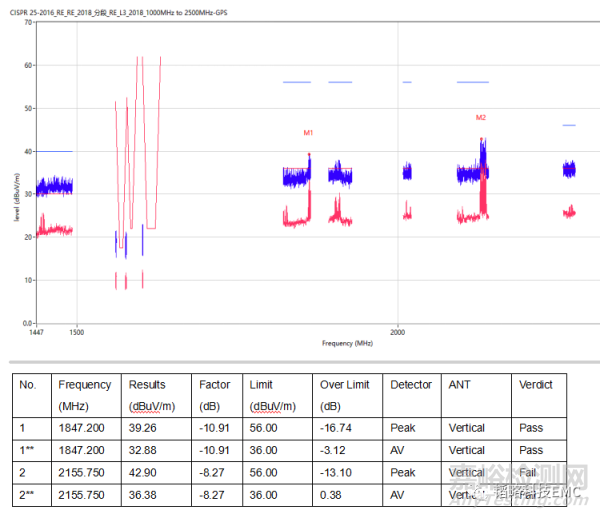
Task: Click the Frequency (MHz) x-axis label
Action: click(x=347, y=343)
